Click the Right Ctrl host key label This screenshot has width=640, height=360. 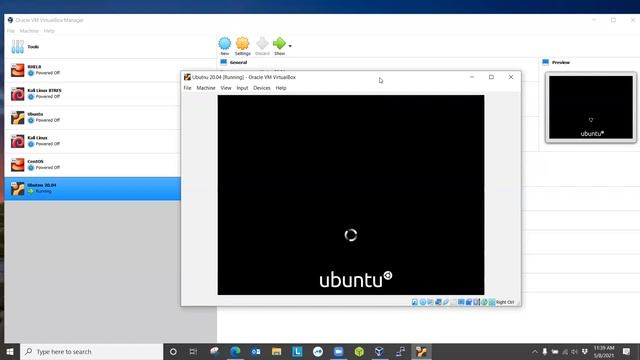[505, 302]
